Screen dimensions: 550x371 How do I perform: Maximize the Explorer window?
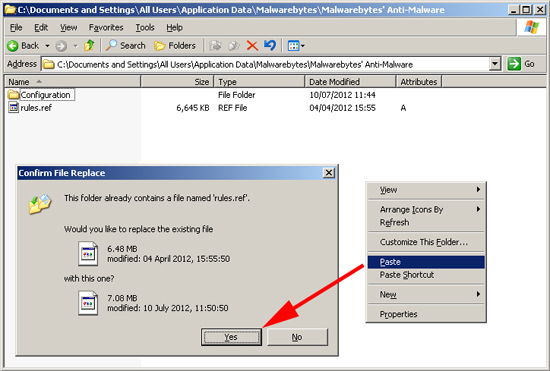[x=526, y=9]
